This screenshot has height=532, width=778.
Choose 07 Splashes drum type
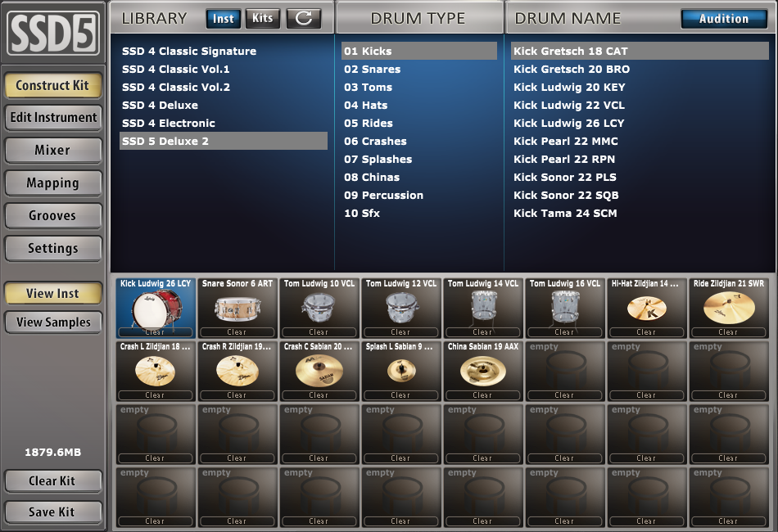coord(419,159)
